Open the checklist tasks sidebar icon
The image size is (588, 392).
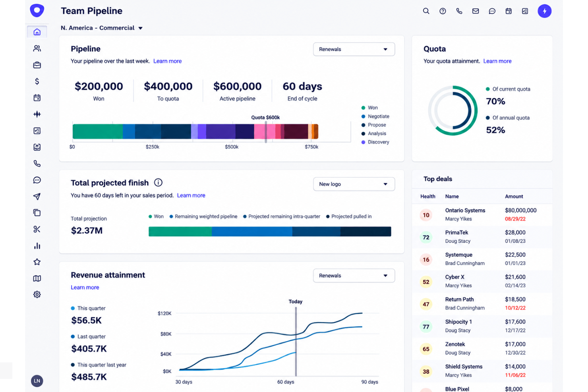click(37, 131)
